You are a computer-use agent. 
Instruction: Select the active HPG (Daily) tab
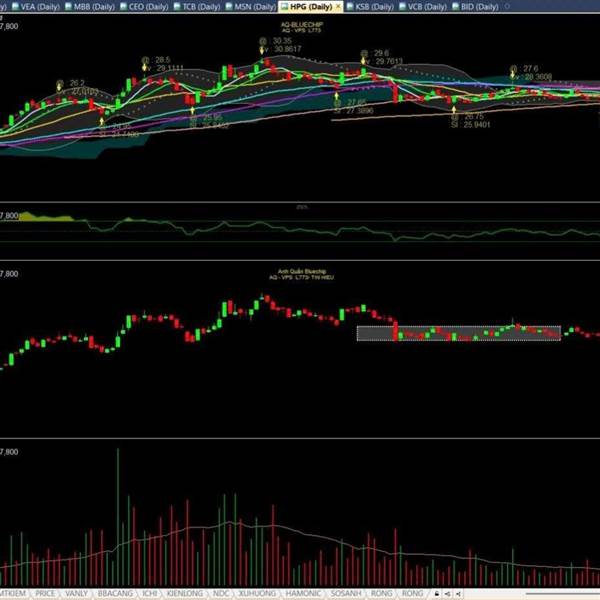point(311,7)
